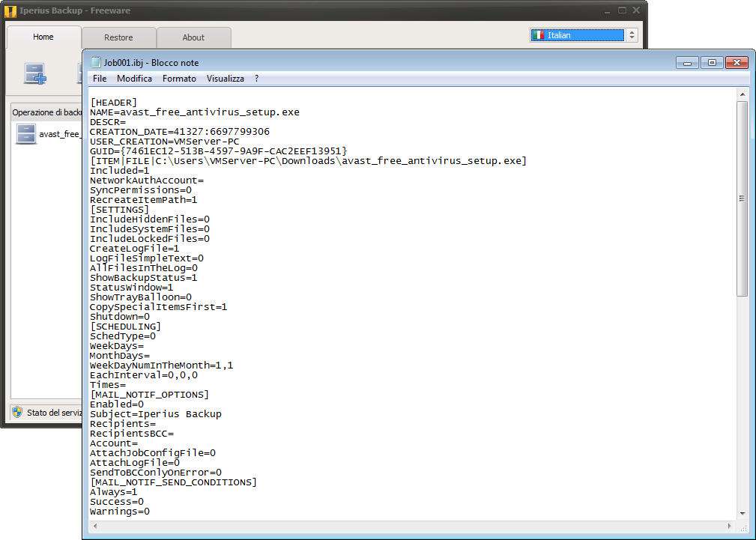Image resolution: width=756 pixels, height=540 pixels.
Task: Click the Notepad vertical scrollbar up arrow
Action: click(743, 94)
